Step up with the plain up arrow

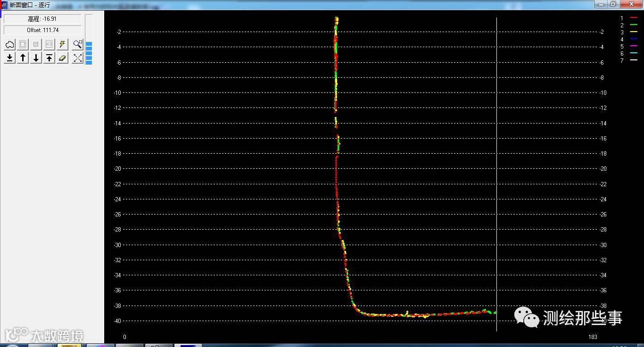coord(23,58)
